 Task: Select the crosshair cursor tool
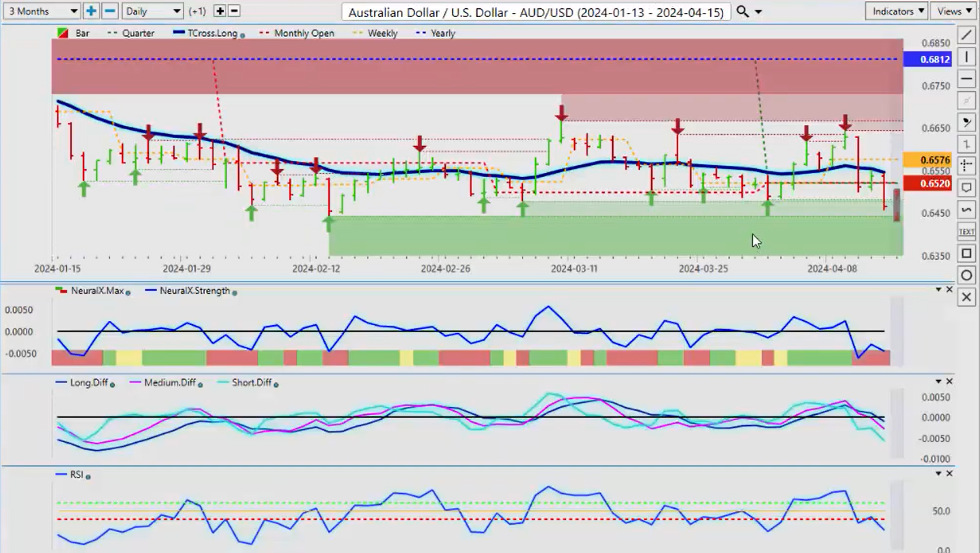(x=966, y=165)
